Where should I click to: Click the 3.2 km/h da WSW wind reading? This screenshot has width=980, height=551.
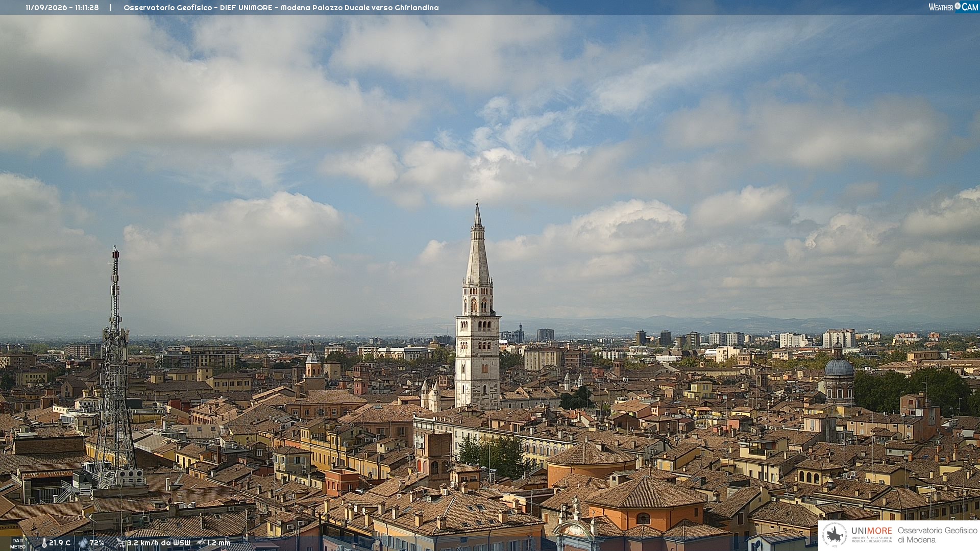(x=159, y=543)
